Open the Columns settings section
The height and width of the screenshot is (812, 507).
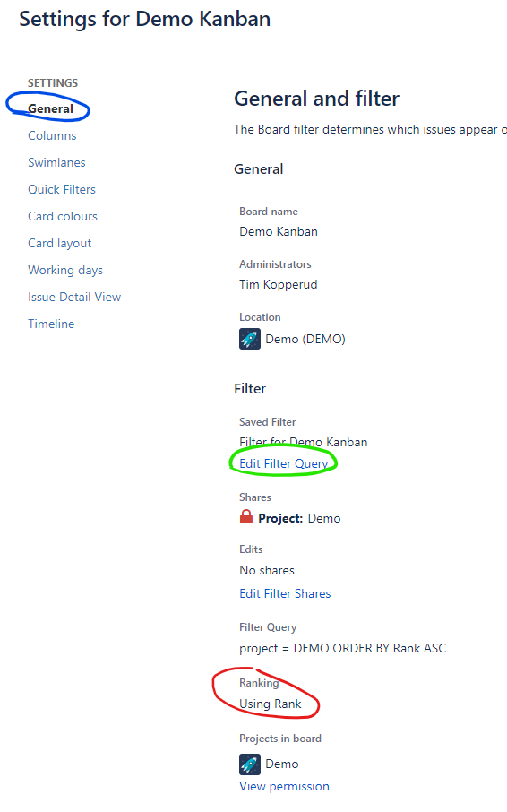coord(52,135)
